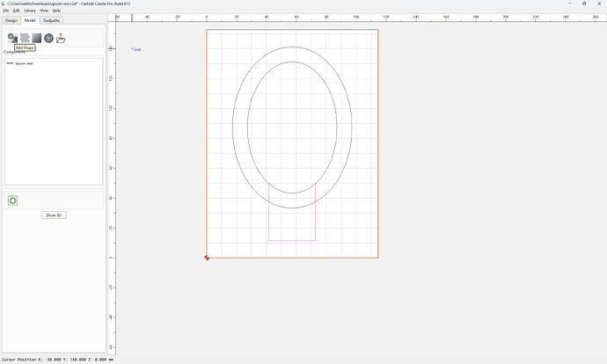
Task: Click the Cursor Position status text
Action: [x=58, y=360]
